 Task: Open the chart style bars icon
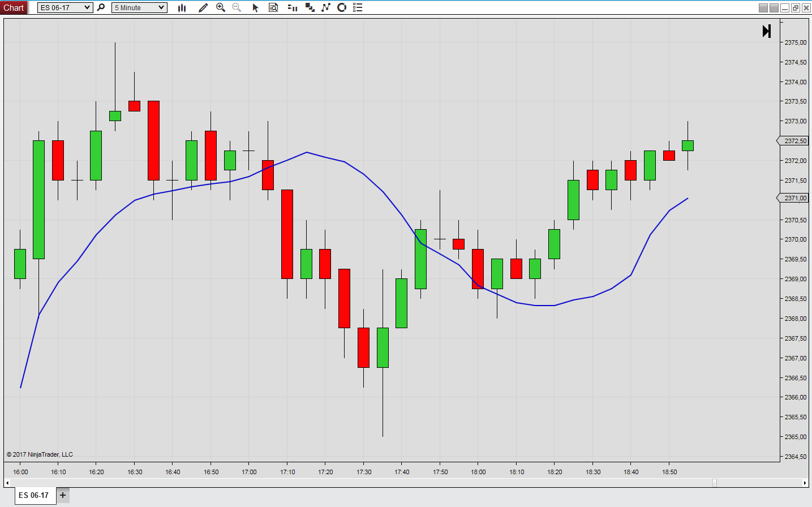click(x=182, y=7)
